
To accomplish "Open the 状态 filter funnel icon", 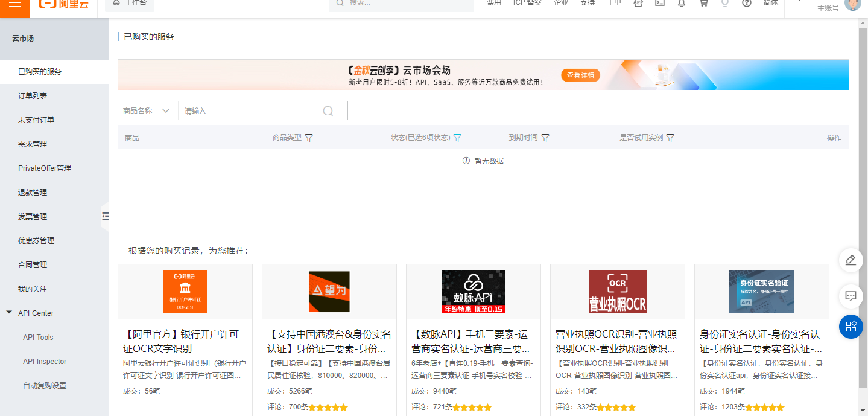I will click(457, 138).
